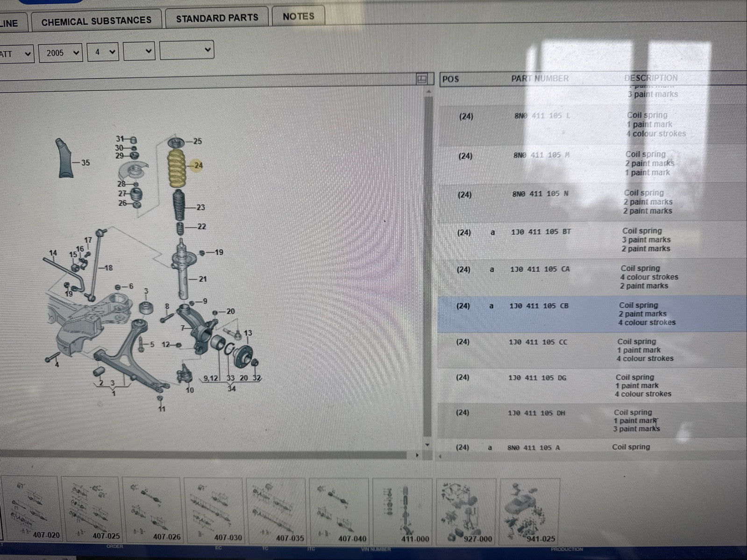Open the dropdown showing value 4
Viewport: 747px width, 560px height.
click(103, 52)
